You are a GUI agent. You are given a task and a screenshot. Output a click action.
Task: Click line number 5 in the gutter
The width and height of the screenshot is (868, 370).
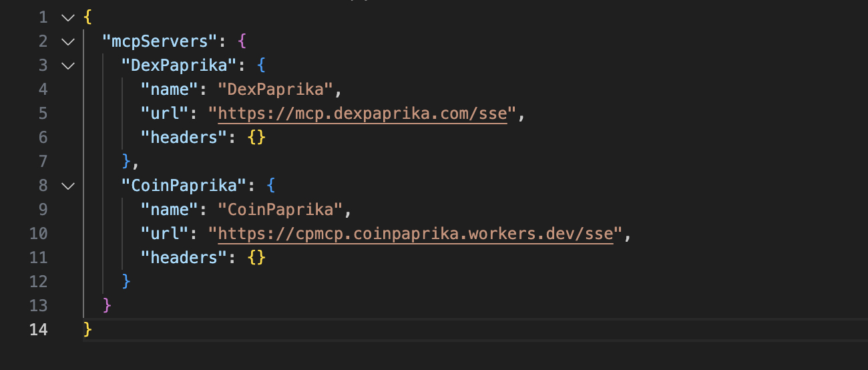tap(43, 114)
